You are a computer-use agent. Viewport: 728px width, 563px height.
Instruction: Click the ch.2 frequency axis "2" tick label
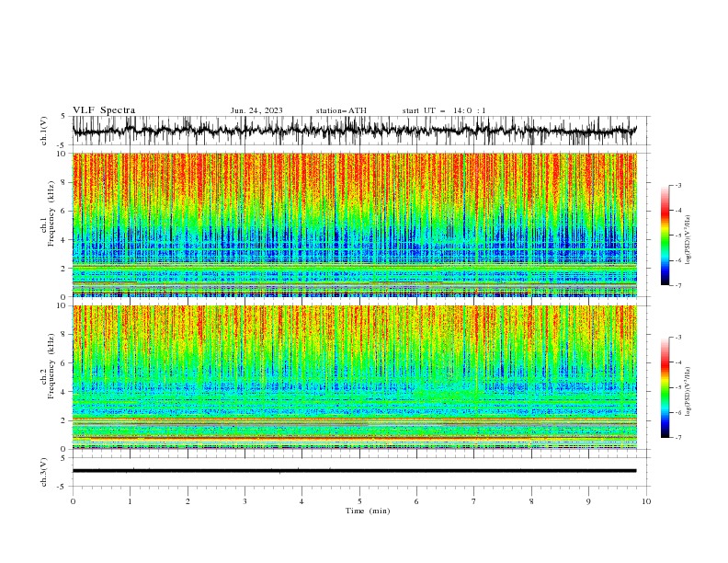point(64,420)
